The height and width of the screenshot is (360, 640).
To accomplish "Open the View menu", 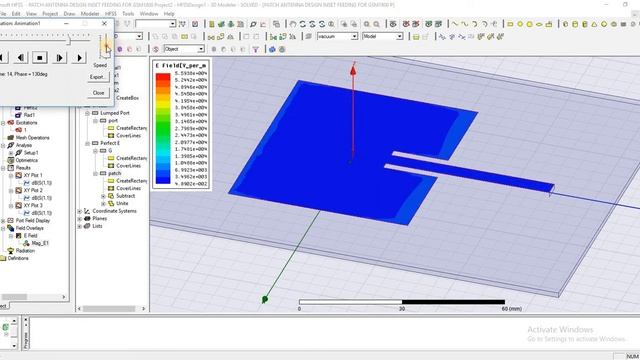I will pyautogui.click(x=31, y=13).
